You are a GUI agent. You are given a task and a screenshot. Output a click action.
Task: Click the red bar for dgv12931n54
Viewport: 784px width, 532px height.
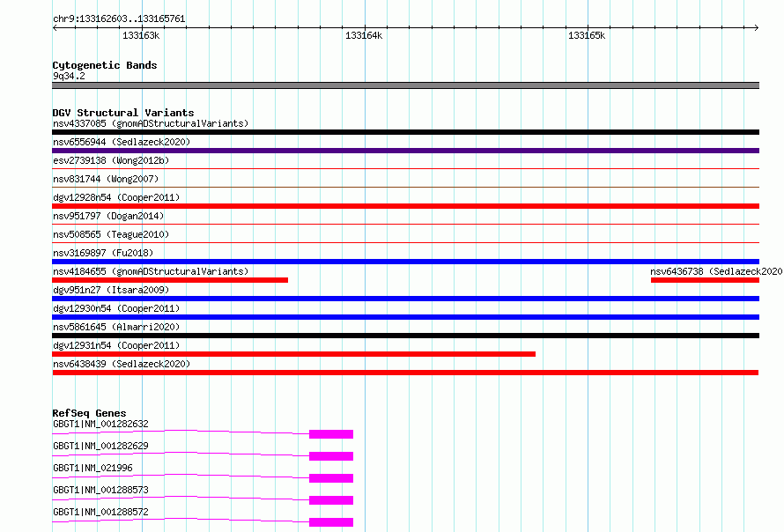click(293, 354)
